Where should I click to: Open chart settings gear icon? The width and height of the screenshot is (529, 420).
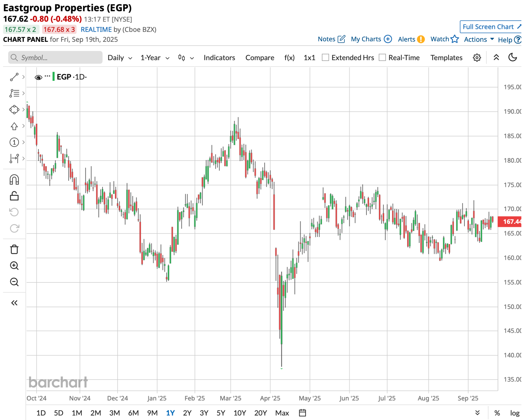tap(477, 58)
